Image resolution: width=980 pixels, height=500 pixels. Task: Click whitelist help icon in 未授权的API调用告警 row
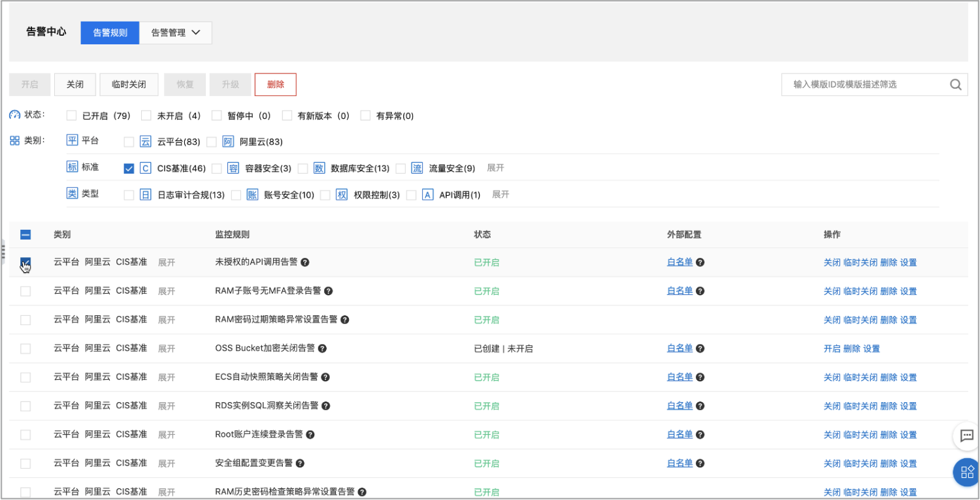[x=700, y=262]
